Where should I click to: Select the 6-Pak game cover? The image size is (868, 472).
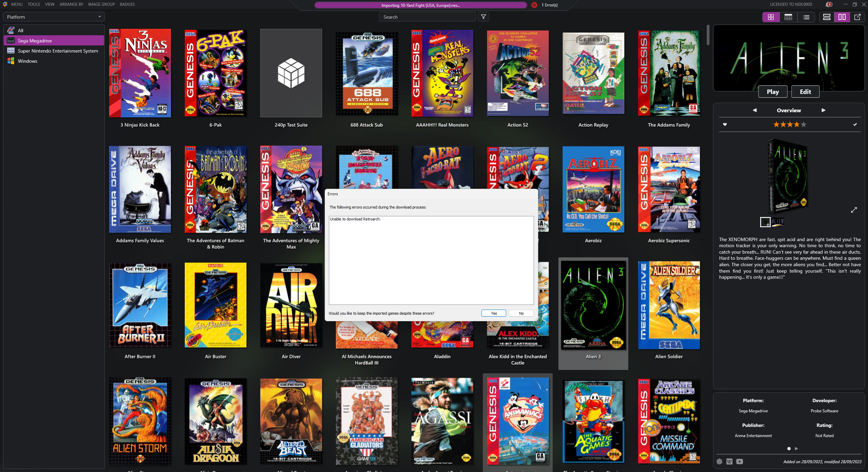coord(216,73)
